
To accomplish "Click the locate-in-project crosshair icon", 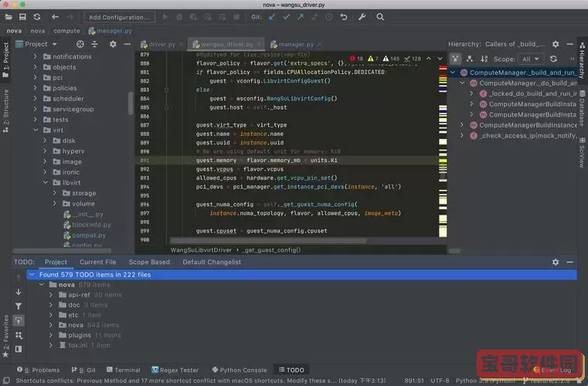I will 80,44.
